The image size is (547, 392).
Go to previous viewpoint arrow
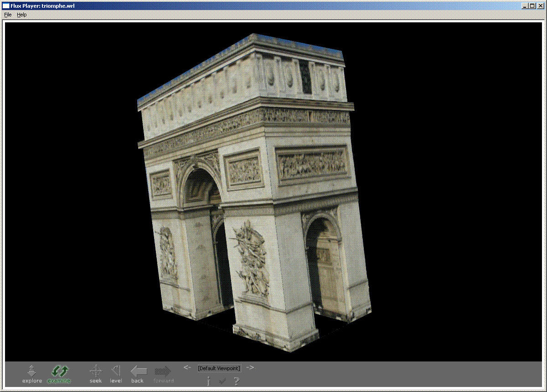(x=187, y=367)
